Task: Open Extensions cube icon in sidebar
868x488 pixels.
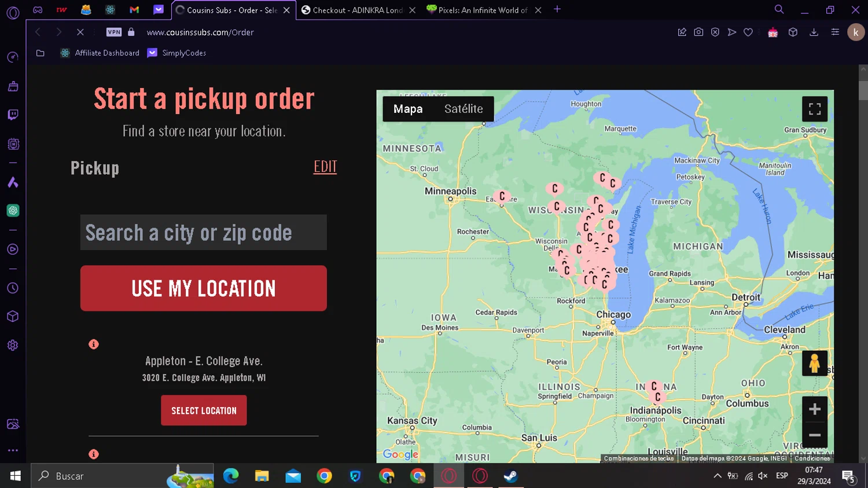Action: tap(13, 317)
